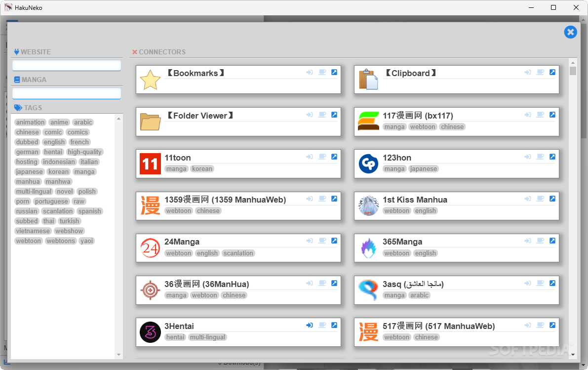Open external link for 123hon connector
Image resolution: width=588 pixels, height=370 pixels.
(552, 157)
